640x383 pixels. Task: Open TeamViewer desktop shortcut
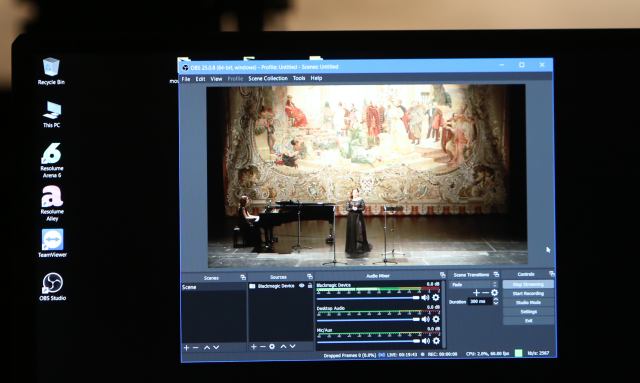[x=52, y=243]
